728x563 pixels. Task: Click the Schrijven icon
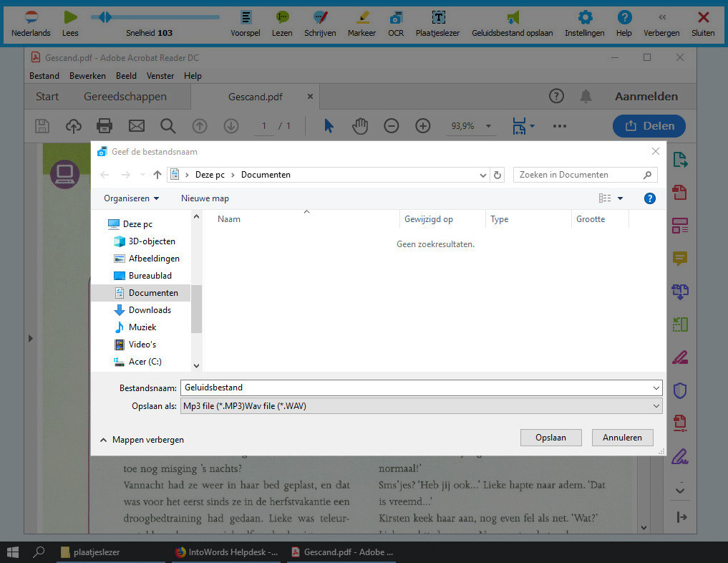click(x=320, y=18)
